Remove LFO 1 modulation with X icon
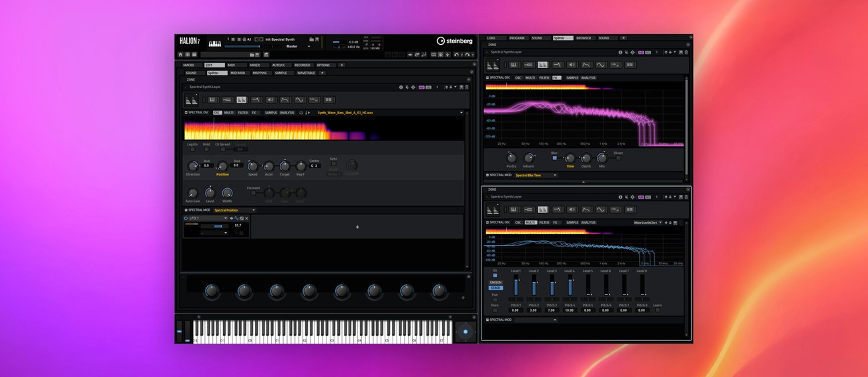The height and width of the screenshot is (377, 868). click(x=246, y=218)
